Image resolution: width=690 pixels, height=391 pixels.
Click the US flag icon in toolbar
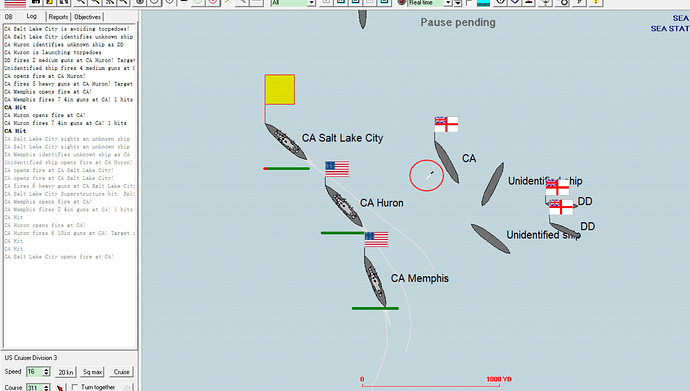pyautogui.click(x=15, y=3)
